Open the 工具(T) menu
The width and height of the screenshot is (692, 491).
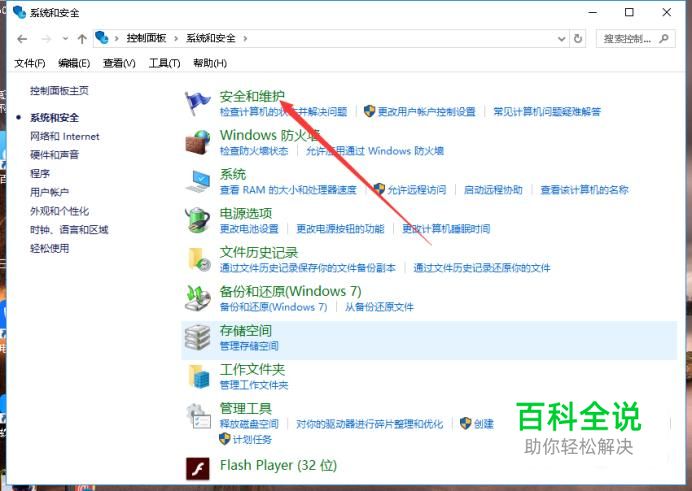[165, 63]
